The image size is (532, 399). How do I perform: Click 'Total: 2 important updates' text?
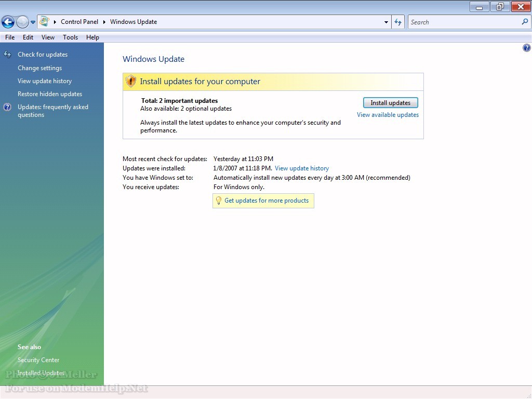[x=179, y=101]
